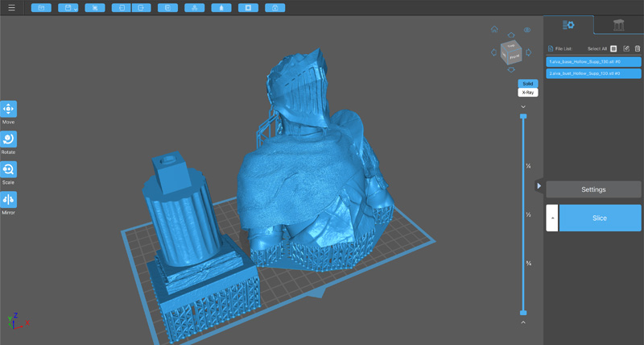Image resolution: width=644 pixels, height=345 pixels.
Task: Click the Save project toolbar icon
Action: (x=66, y=8)
